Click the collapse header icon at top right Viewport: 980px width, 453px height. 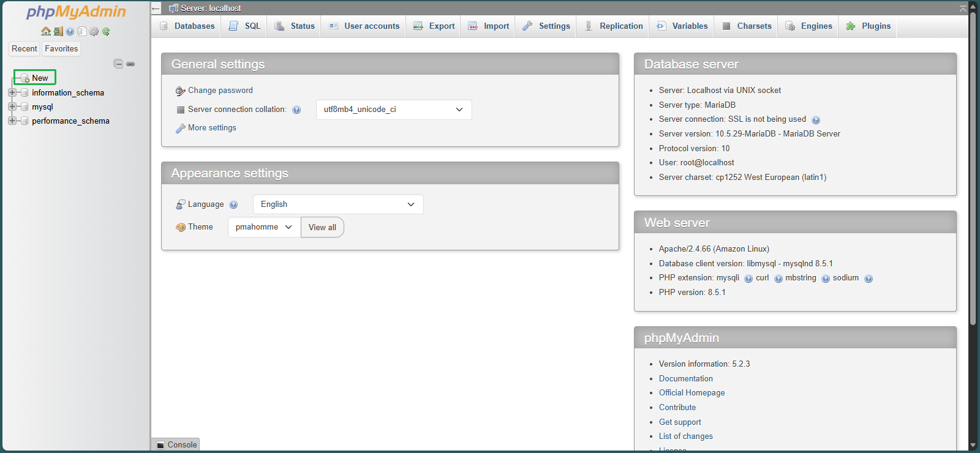click(963, 8)
